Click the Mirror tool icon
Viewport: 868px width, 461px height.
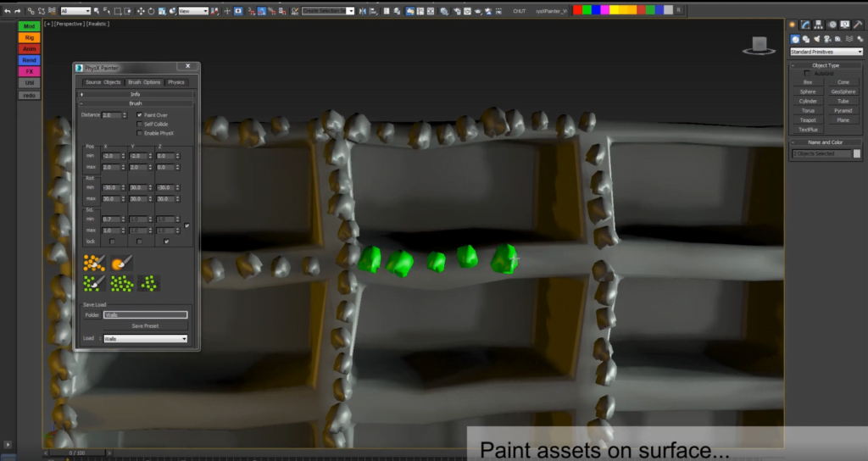[x=363, y=11]
